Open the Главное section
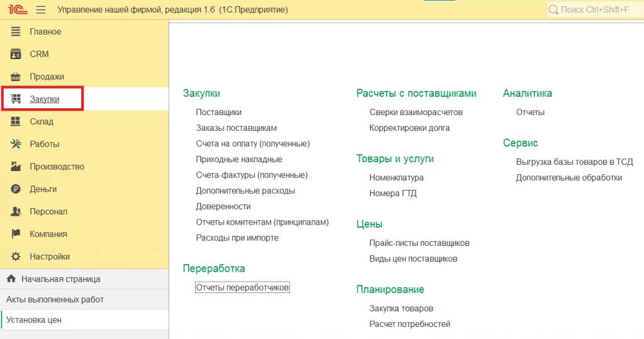The width and height of the screenshot is (644, 339). (84, 31)
